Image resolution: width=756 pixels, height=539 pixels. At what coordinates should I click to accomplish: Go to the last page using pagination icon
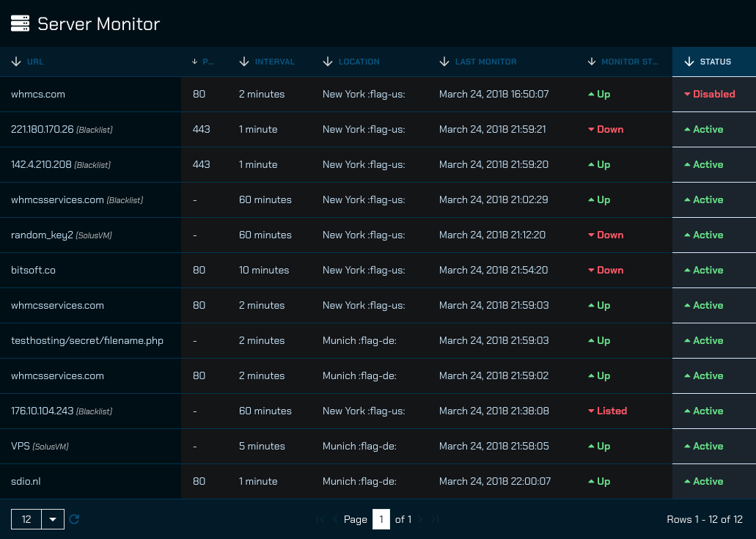click(x=435, y=519)
